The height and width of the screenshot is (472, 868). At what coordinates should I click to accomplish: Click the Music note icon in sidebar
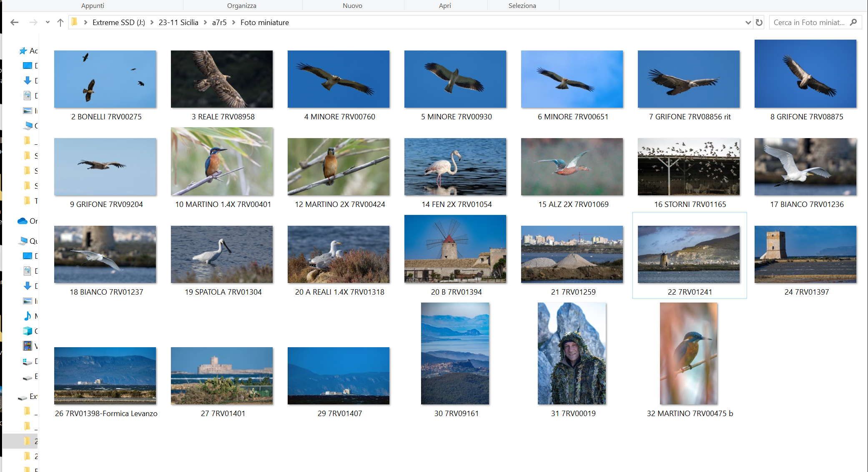(28, 316)
